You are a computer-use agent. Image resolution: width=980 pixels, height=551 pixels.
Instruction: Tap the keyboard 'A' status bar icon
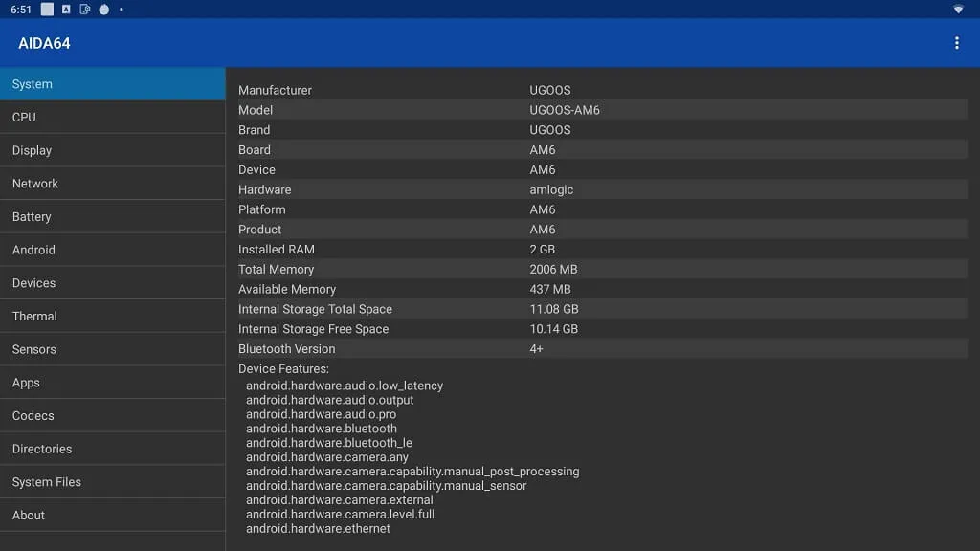tap(66, 10)
